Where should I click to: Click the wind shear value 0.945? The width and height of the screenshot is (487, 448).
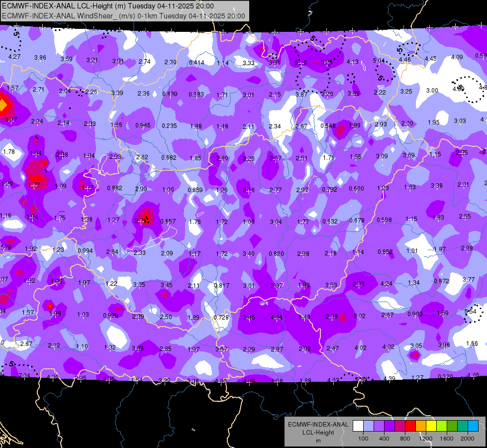point(143,125)
